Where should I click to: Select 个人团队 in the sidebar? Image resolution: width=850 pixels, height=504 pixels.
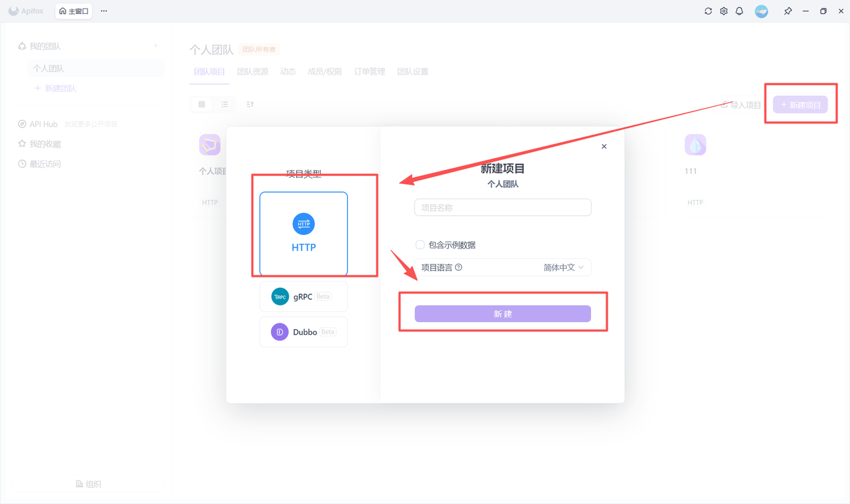(x=96, y=68)
